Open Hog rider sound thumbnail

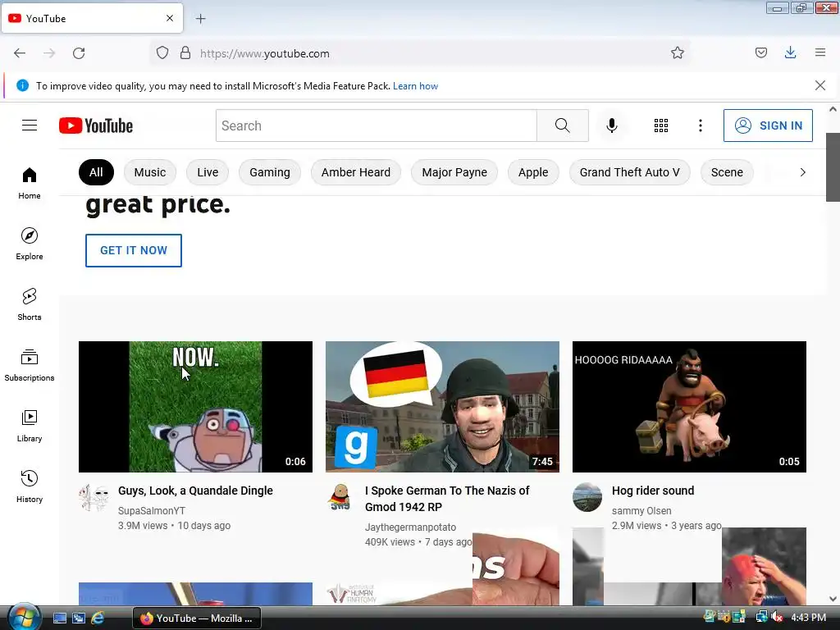(689, 407)
